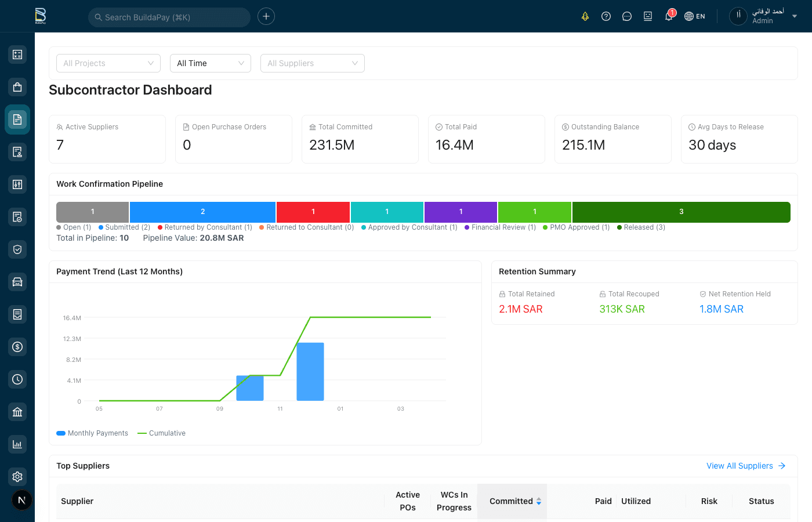Click the green Released pipeline segment
This screenshot has height=522, width=812.
[x=681, y=212]
